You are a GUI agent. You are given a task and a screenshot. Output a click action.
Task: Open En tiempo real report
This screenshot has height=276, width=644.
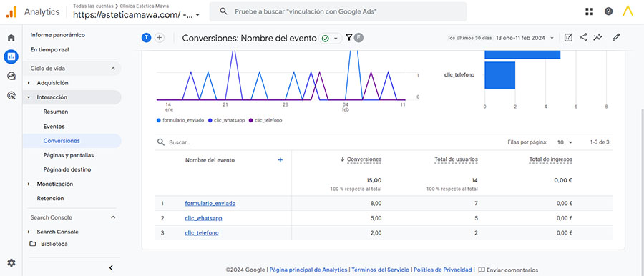pyautogui.click(x=49, y=50)
